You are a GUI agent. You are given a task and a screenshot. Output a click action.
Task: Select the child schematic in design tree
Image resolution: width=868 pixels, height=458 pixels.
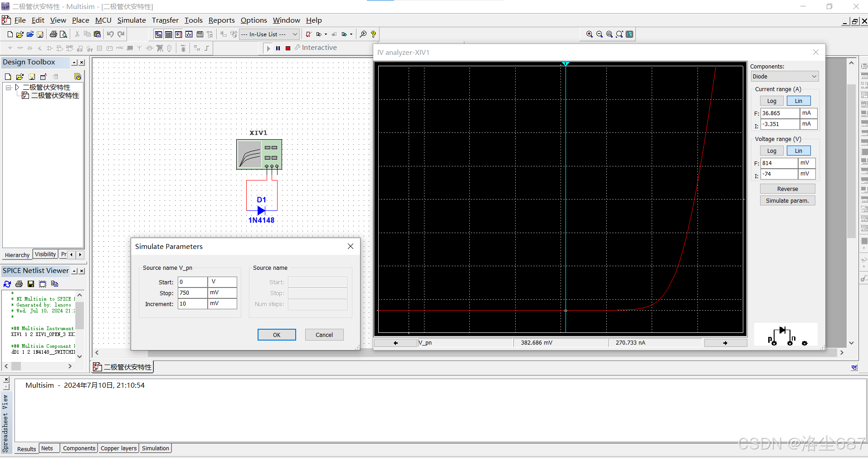pos(54,96)
